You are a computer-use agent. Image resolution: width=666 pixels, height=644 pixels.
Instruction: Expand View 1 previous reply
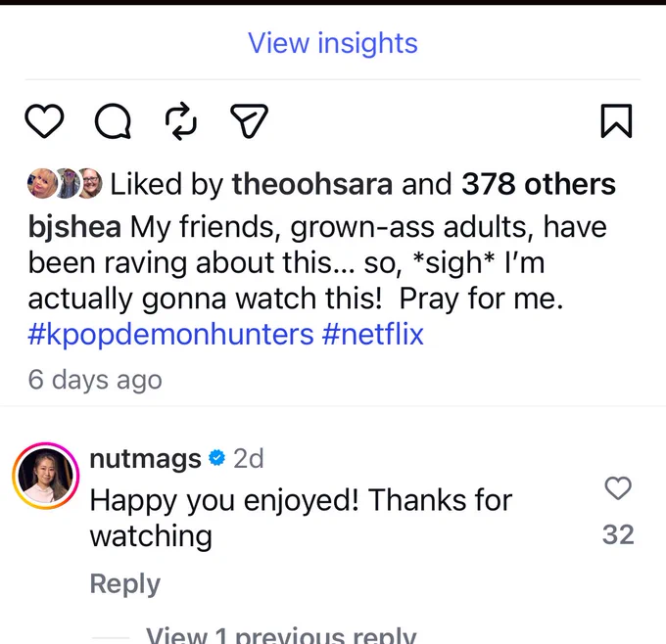tap(281, 635)
